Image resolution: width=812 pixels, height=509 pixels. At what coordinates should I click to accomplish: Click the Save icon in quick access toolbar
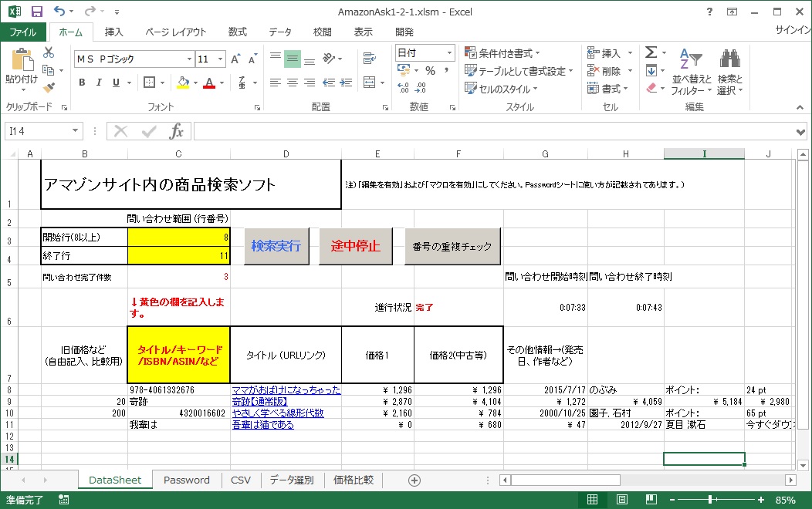(36, 12)
